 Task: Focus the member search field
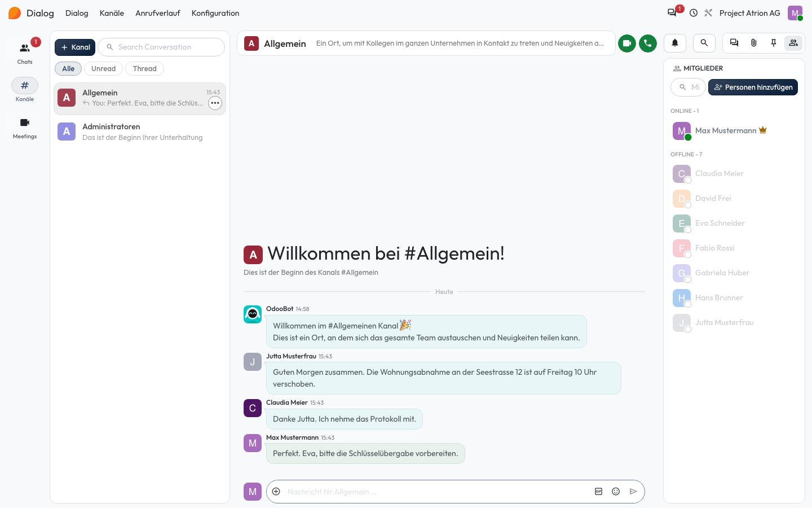click(x=688, y=87)
